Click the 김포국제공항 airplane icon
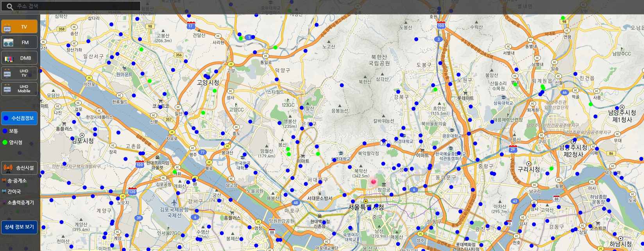644x251 pixels. 174,203
